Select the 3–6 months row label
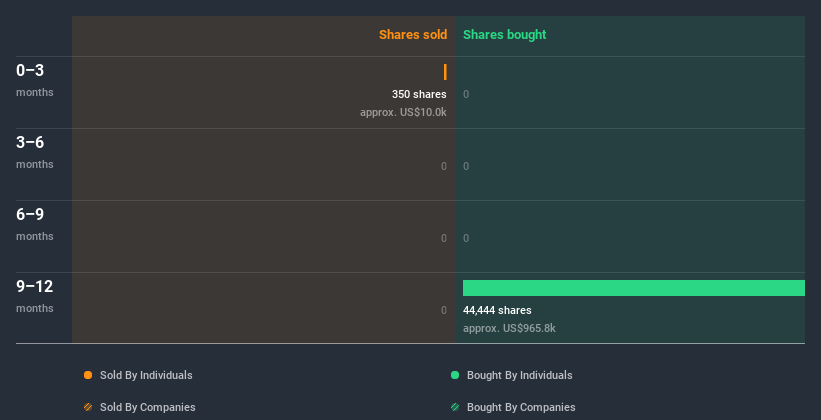The height and width of the screenshot is (420, 821). coord(35,152)
